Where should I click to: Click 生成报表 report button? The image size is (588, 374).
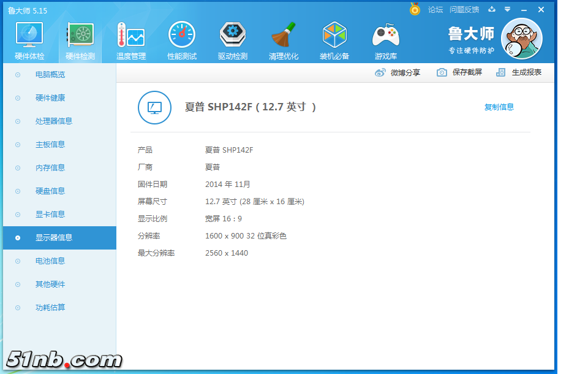click(x=519, y=72)
